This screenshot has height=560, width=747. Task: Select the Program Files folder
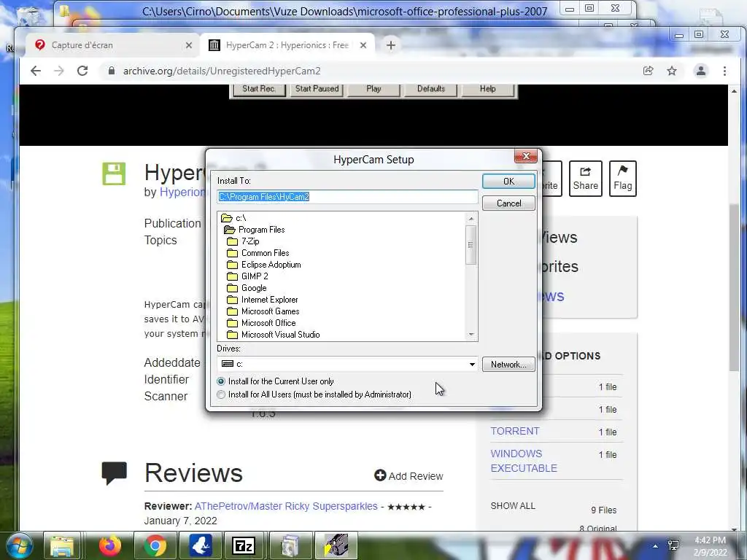pyautogui.click(x=255, y=230)
